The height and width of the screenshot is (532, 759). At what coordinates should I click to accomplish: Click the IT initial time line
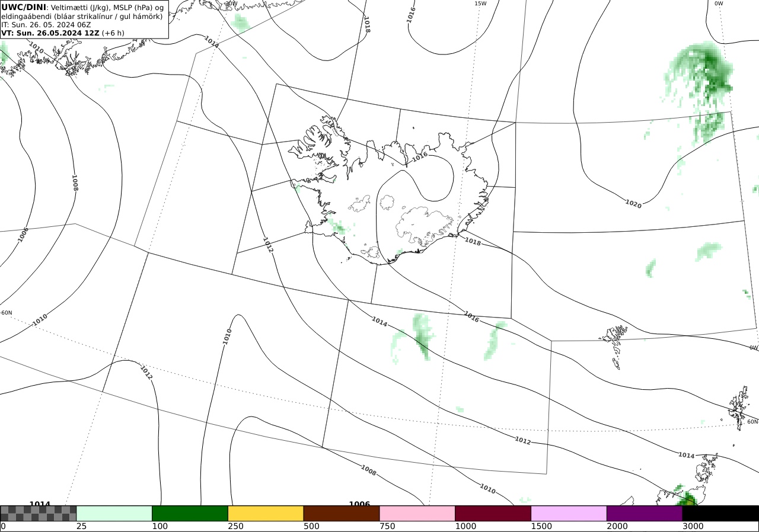coord(46,25)
